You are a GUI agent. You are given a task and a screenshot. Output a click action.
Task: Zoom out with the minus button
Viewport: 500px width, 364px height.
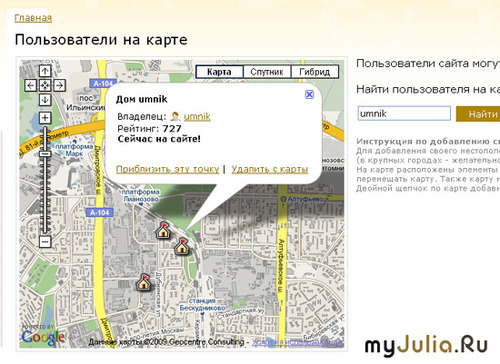45,241
